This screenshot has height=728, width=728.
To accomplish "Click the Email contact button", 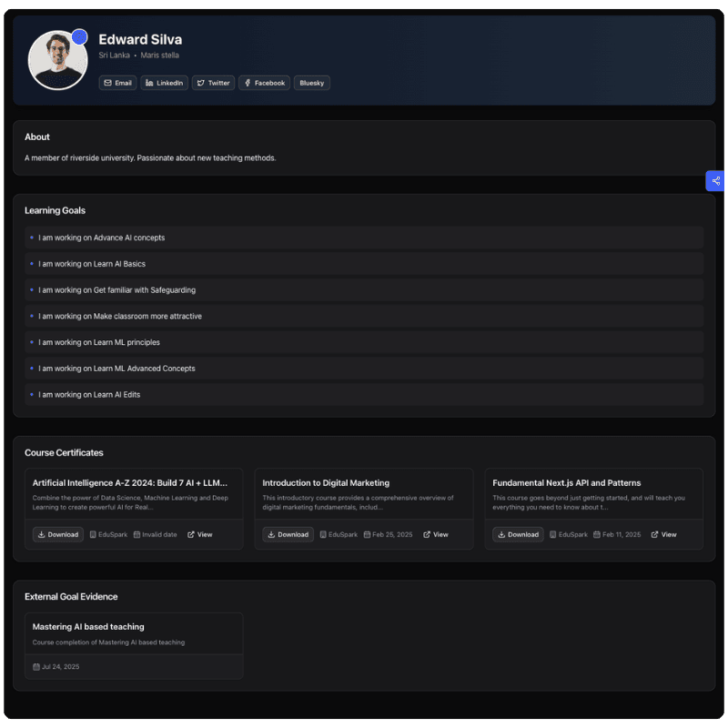I will click(117, 83).
